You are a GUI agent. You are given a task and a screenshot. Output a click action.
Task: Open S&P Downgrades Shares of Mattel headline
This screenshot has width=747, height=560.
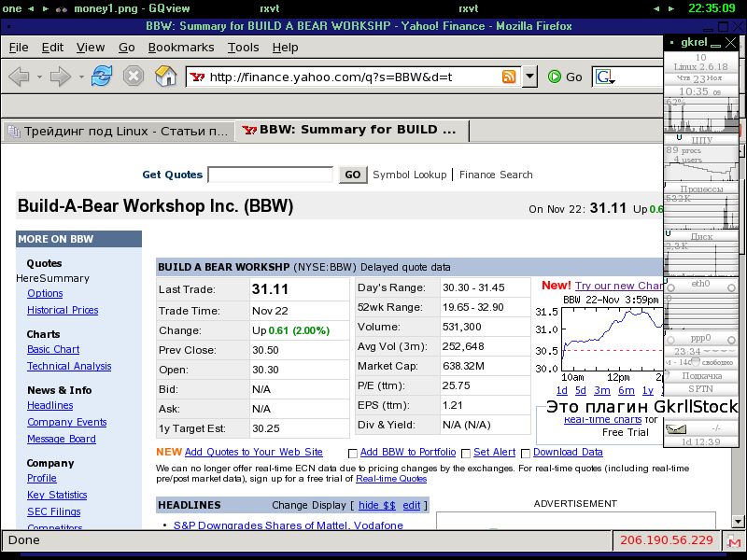(x=289, y=525)
